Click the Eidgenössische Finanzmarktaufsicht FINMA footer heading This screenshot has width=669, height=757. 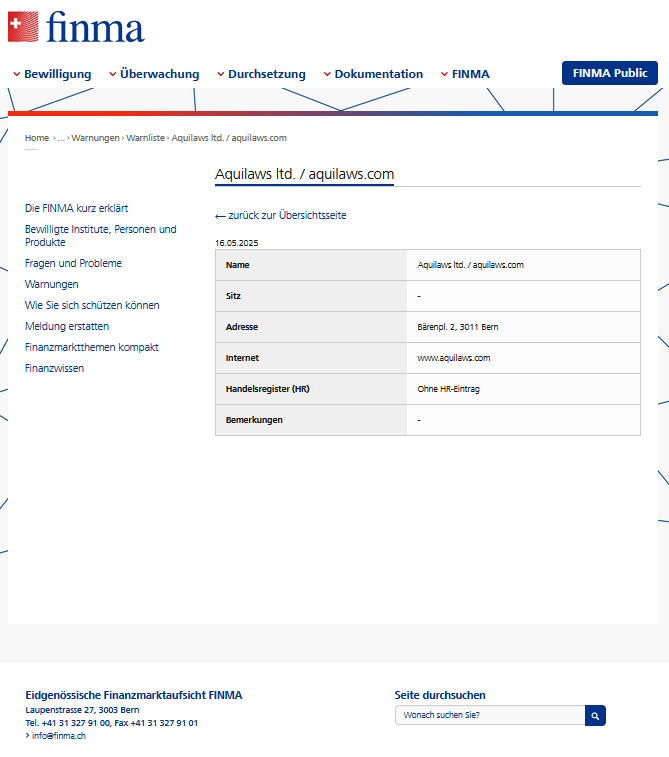pos(134,695)
